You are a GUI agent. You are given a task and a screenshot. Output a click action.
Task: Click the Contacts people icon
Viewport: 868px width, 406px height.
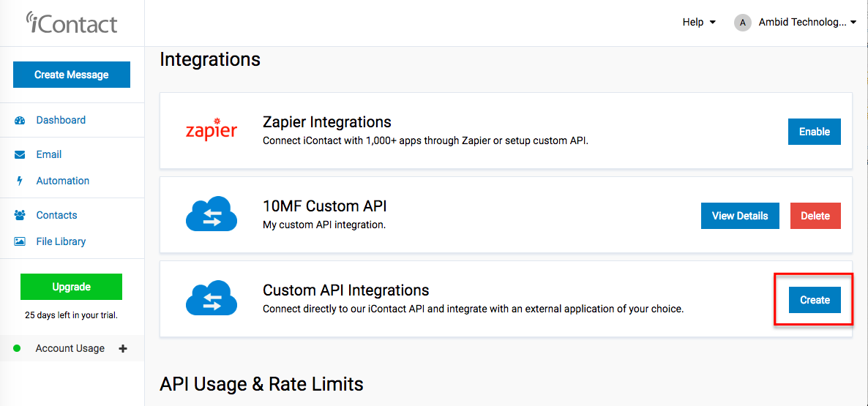[20, 215]
